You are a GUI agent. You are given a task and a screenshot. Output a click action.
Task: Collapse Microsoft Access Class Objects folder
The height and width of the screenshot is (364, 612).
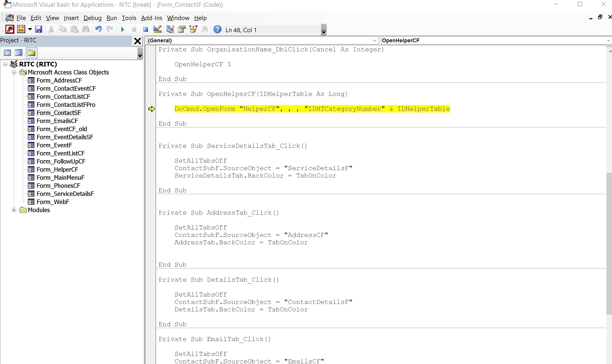[x=14, y=72]
